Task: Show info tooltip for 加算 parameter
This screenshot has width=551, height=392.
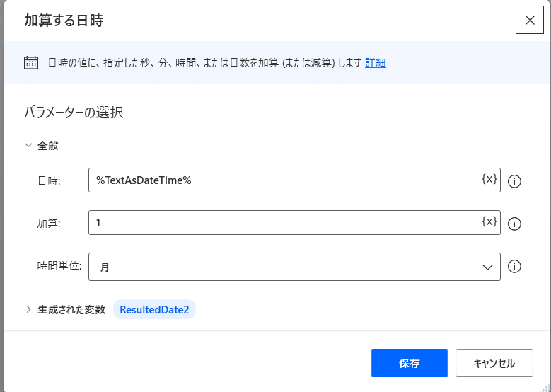Action: 514,224
